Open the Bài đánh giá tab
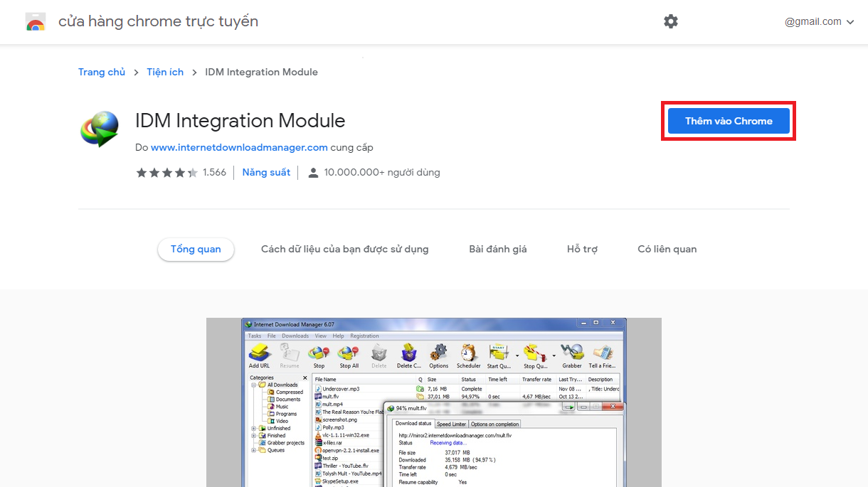868x487 pixels. tap(498, 249)
